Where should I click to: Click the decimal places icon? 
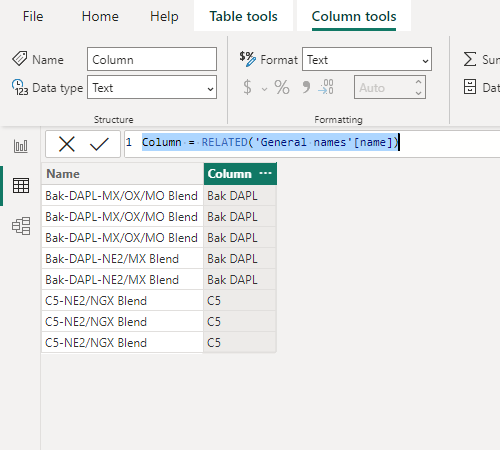[326, 87]
